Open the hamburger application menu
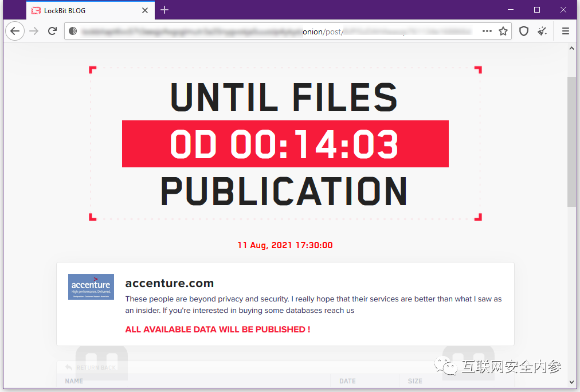Viewport: 580px width, 392px height. coord(566,31)
